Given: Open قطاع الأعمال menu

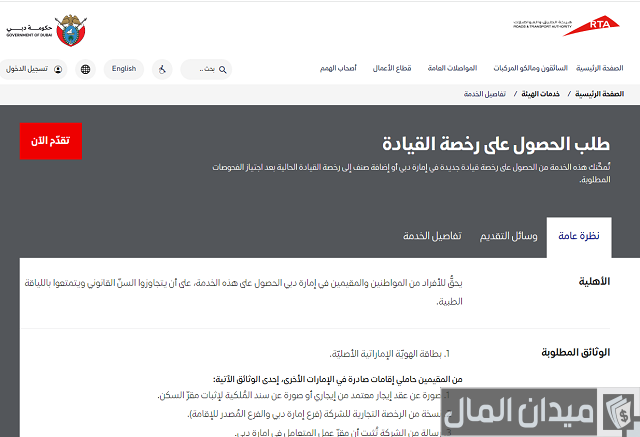Looking at the screenshot, I should tap(392, 68).
